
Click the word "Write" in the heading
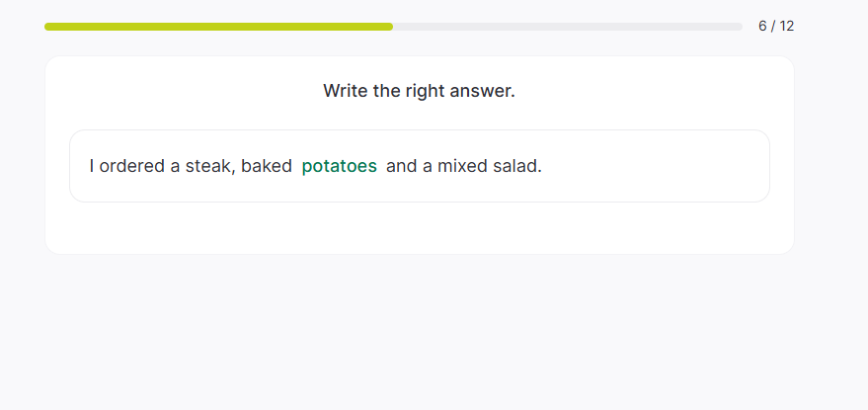pyautogui.click(x=345, y=91)
